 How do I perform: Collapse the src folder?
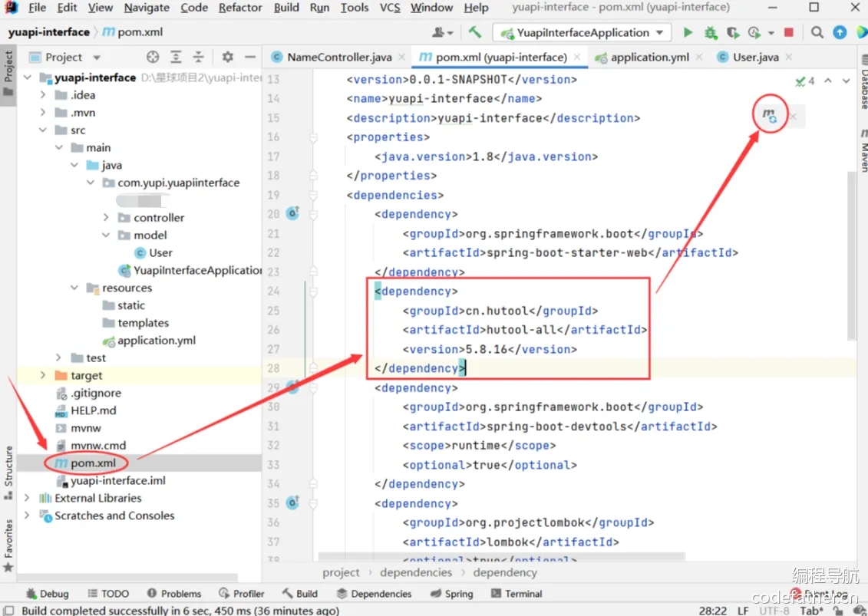click(x=43, y=130)
